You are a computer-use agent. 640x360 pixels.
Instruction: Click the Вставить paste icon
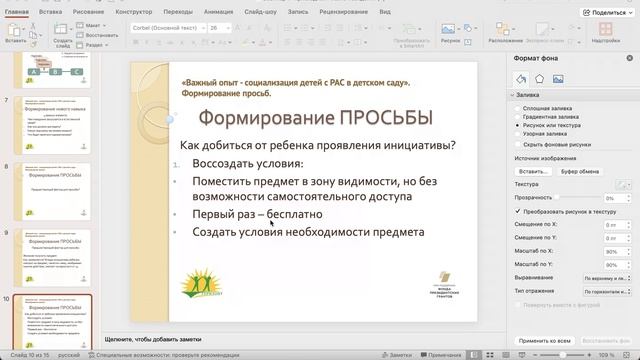[x=14, y=30]
